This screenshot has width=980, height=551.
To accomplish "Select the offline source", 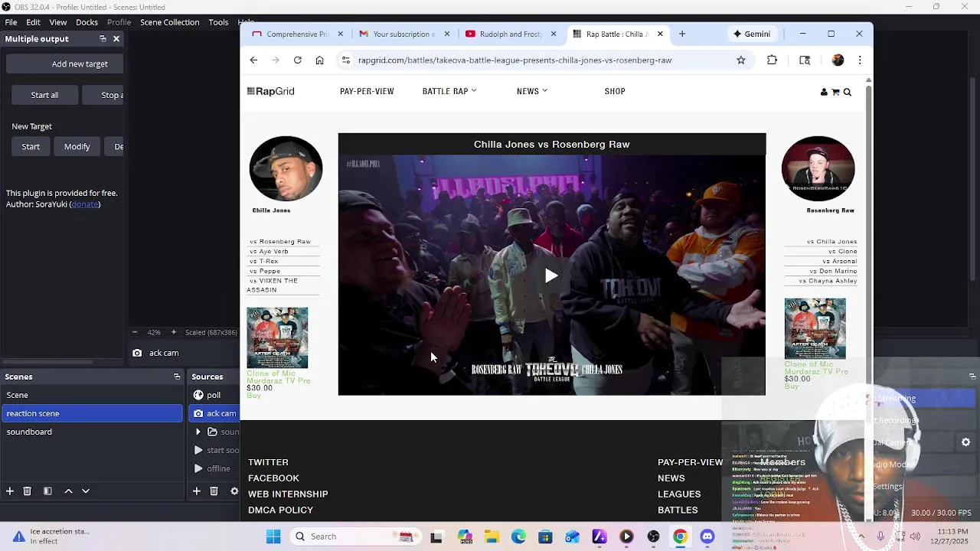I will [217, 468].
